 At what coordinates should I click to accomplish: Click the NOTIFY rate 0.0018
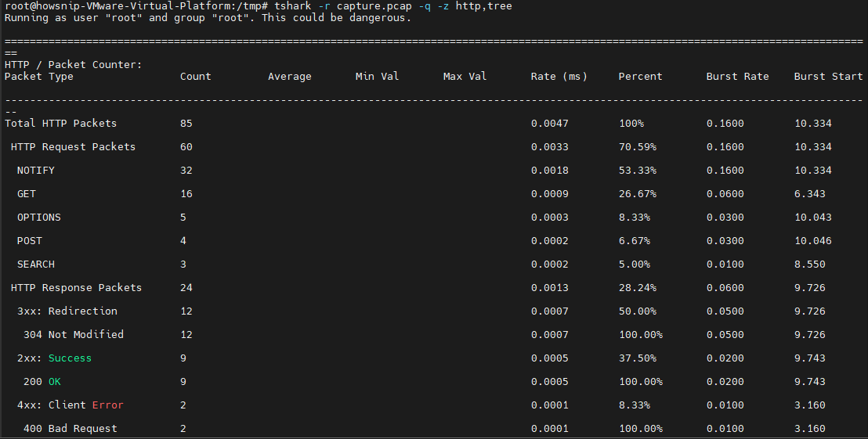point(550,171)
